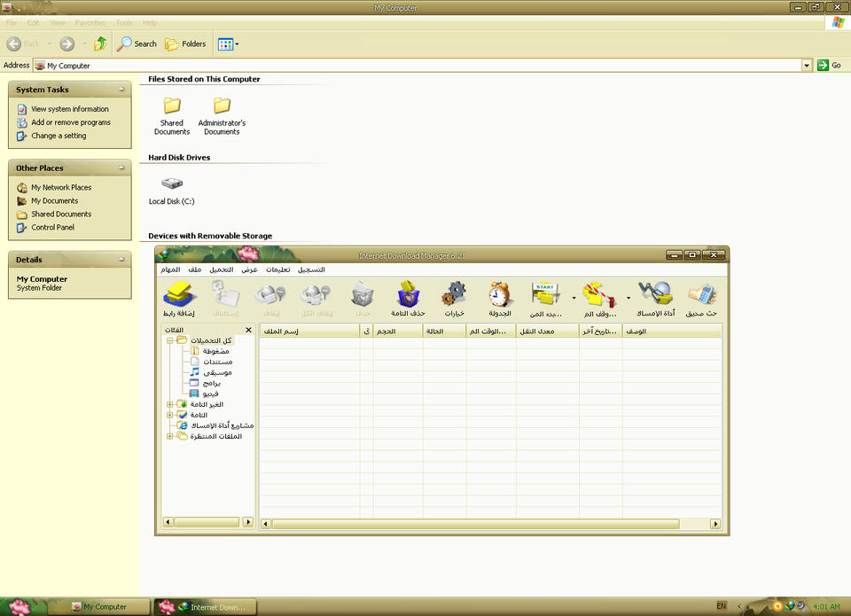851x616 pixels.
Task: Click the Start Queue icon with START banner
Action: pyautogui.click(x=545, y=294)
